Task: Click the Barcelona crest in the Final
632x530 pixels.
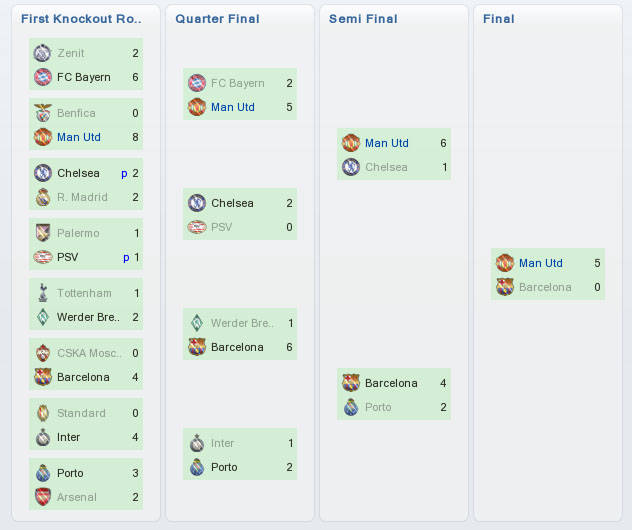Action: click(x=504, y=287)
